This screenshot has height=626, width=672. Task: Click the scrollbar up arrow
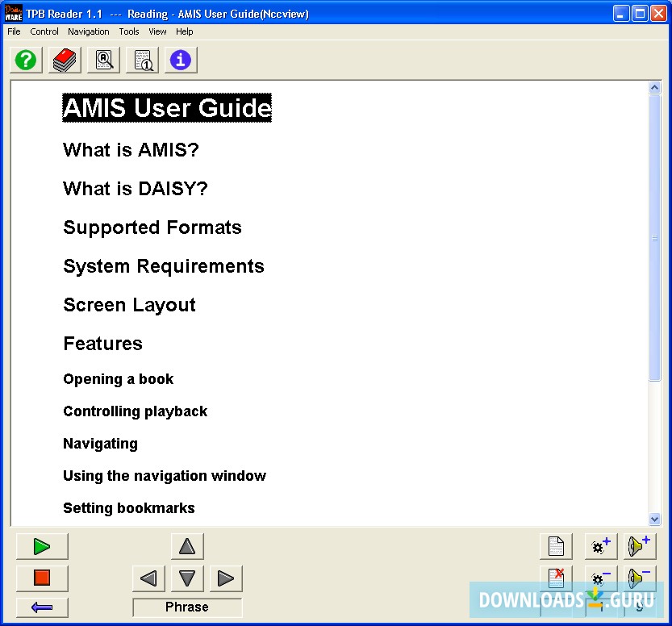[654, 88]
